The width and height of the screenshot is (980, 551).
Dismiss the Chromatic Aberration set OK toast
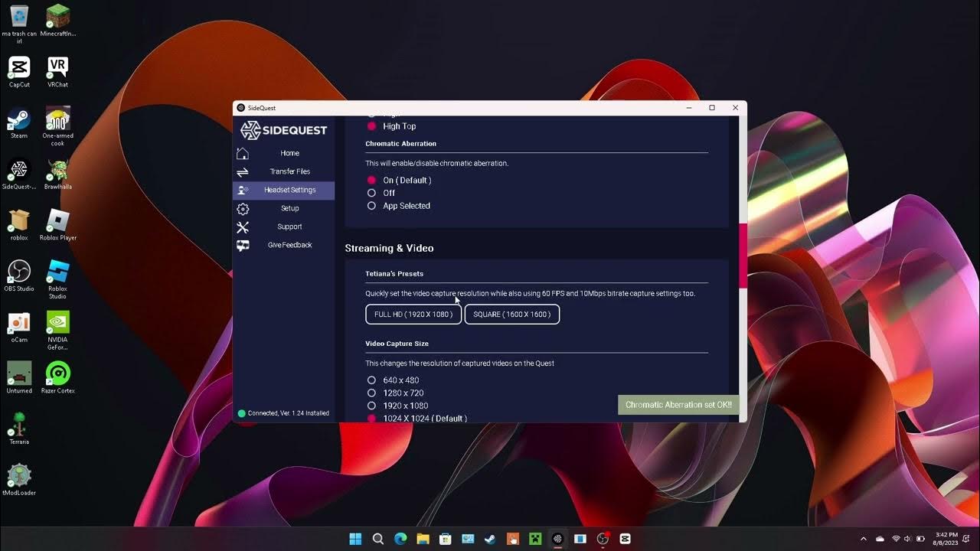click(x=678, y=405)
